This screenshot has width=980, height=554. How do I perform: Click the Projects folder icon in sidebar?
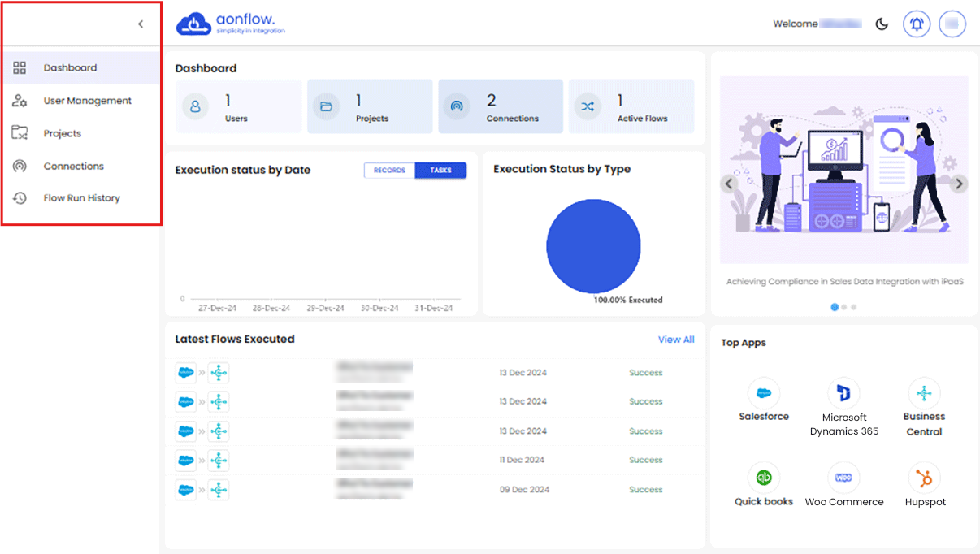click(x=20, y=133)
